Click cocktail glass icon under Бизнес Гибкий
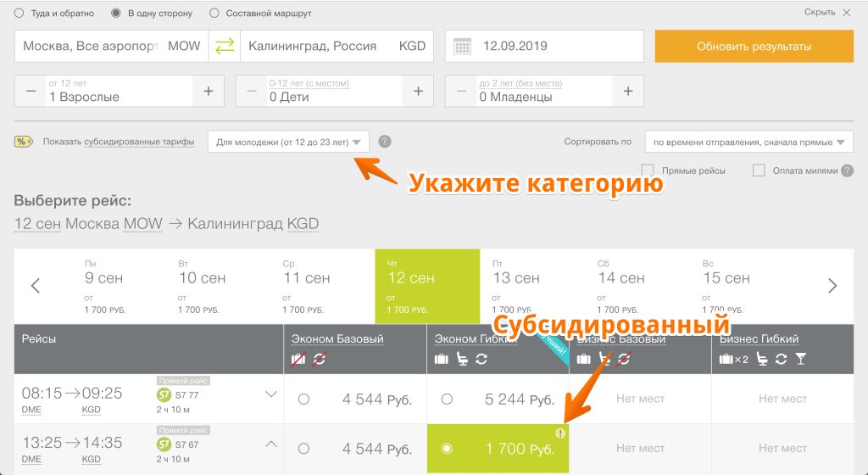The image size is (868, 475). [800, 359]
